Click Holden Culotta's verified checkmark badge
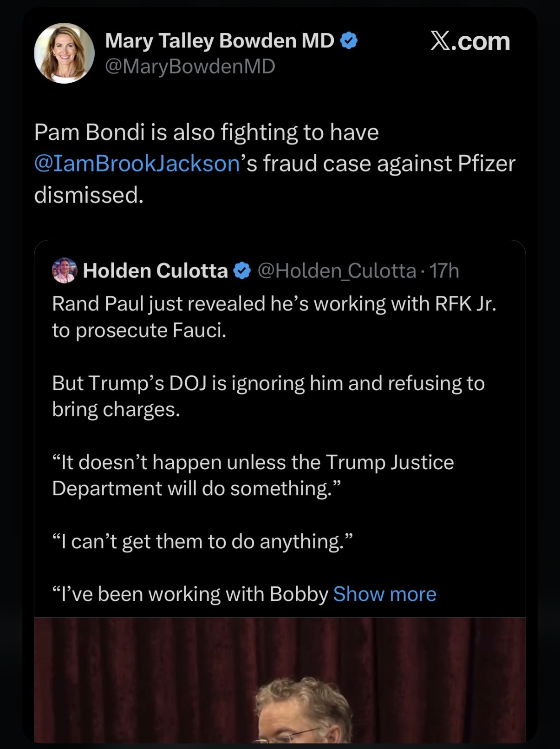560x749 pixels. pos(241,271)
